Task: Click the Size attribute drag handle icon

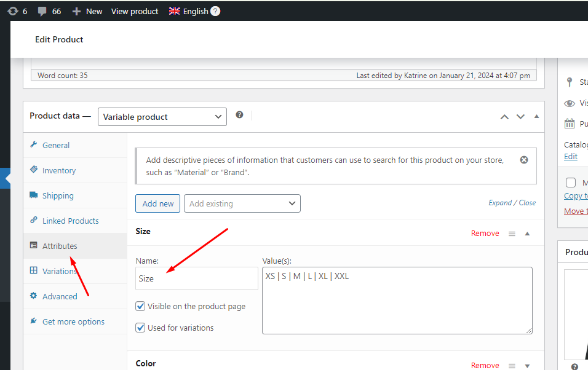Action: (512, 234)
